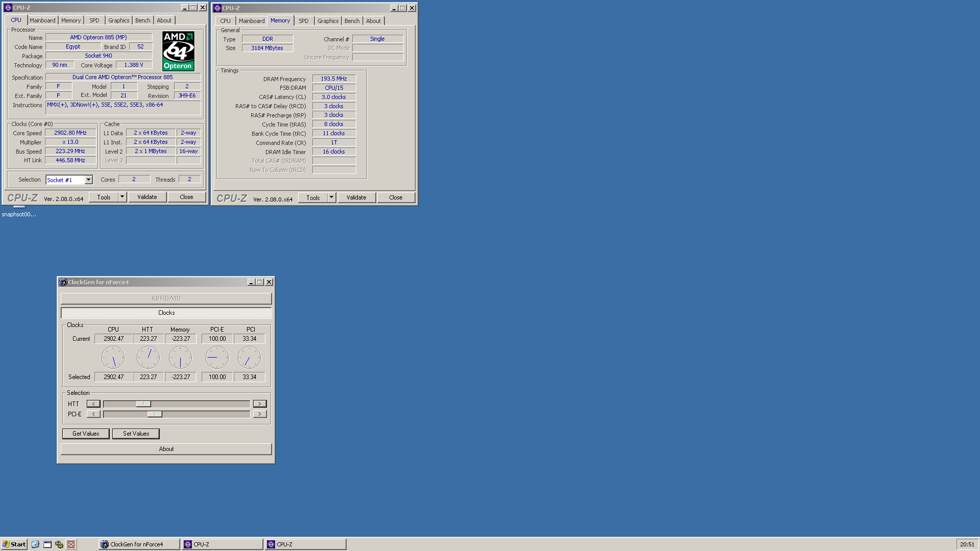Click Tools button in left CPU-Z window
The height and width of the screenshot is (551, 980).
tap(104, 197)
